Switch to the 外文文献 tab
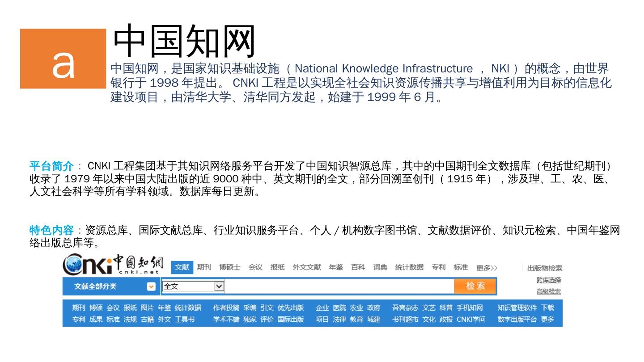This screenshot has height=362, width=644. point(307,267)
